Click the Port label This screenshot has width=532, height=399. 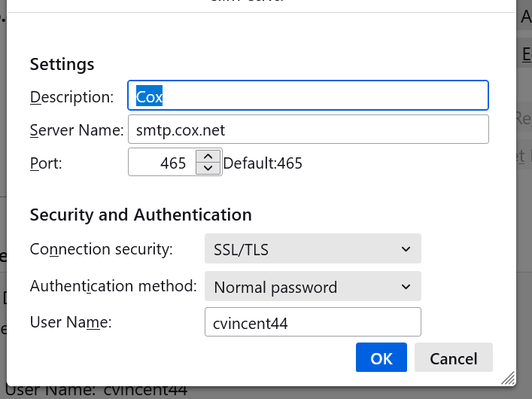tap(46, 163)
